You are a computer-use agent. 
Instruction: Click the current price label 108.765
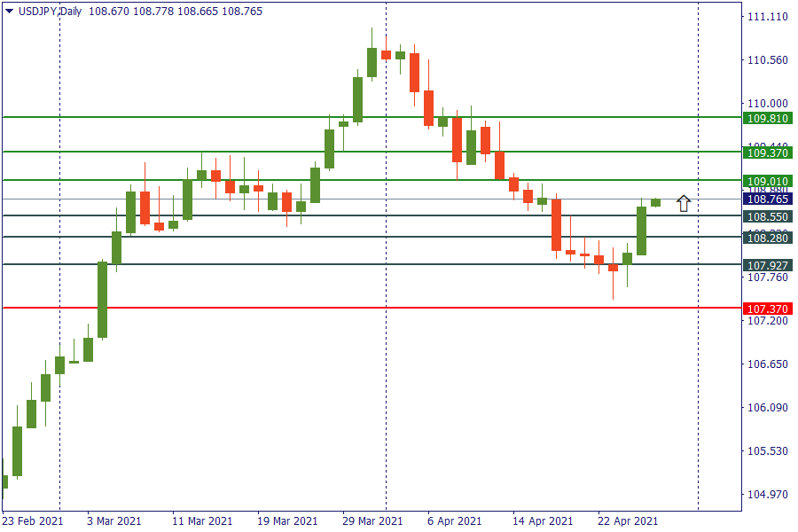768,199
